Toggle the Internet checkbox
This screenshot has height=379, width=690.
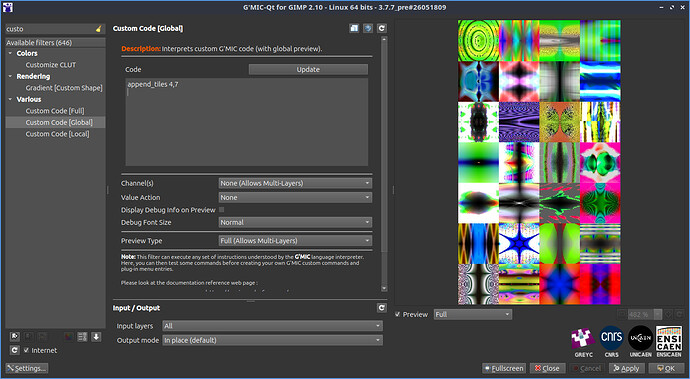26,350
